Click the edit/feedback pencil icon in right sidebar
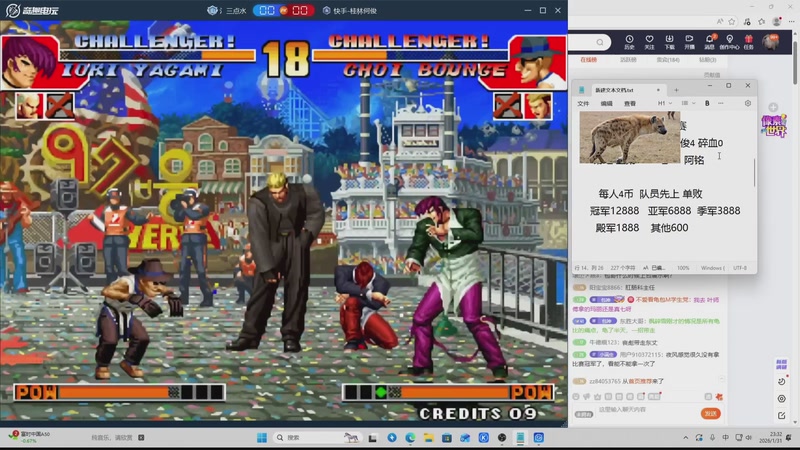The height and width of the screenshot is (450, 800). (x=781, y=416)
